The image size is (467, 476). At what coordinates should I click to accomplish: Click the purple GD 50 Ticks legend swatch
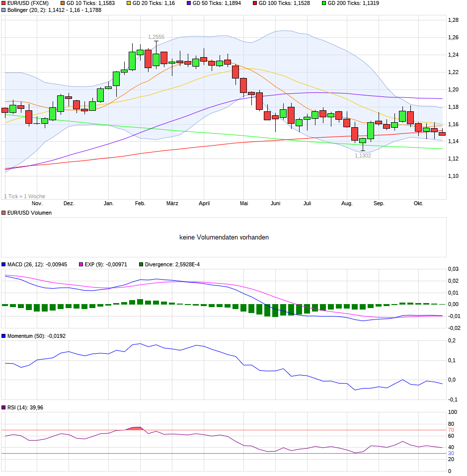pos(189,3)
